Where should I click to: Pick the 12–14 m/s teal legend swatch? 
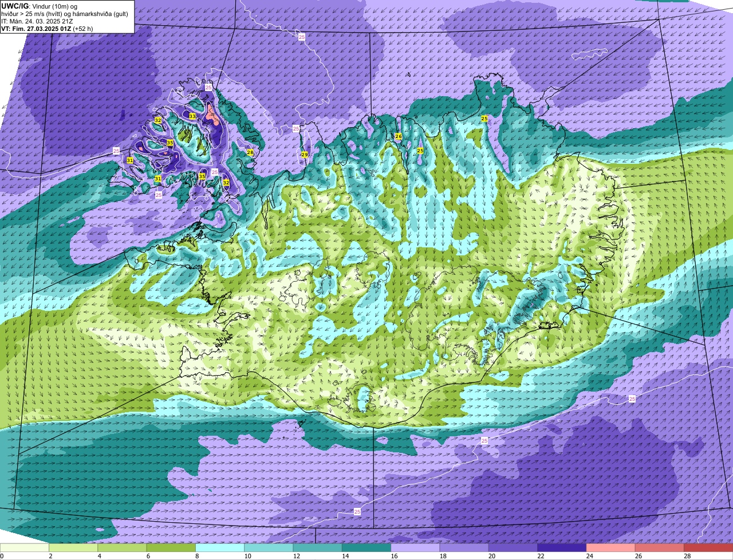coord(318,548)
